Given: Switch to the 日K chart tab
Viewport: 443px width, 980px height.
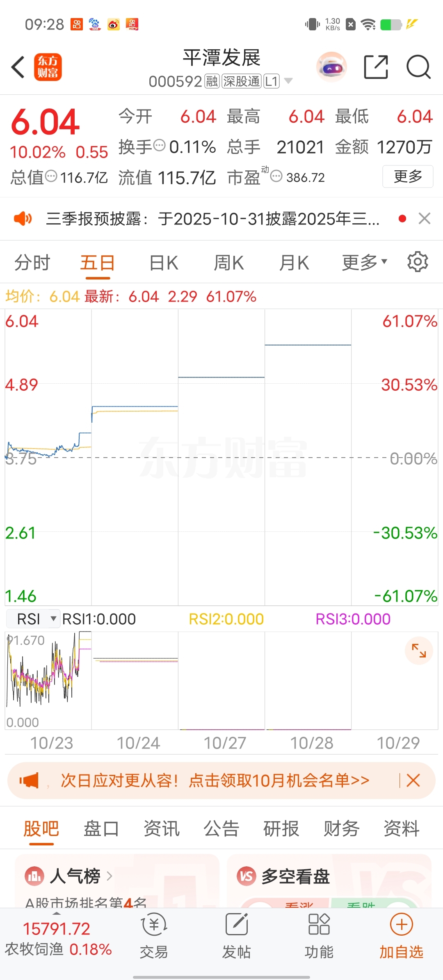Looking at the screenshot, I should [x=164, y=263].
